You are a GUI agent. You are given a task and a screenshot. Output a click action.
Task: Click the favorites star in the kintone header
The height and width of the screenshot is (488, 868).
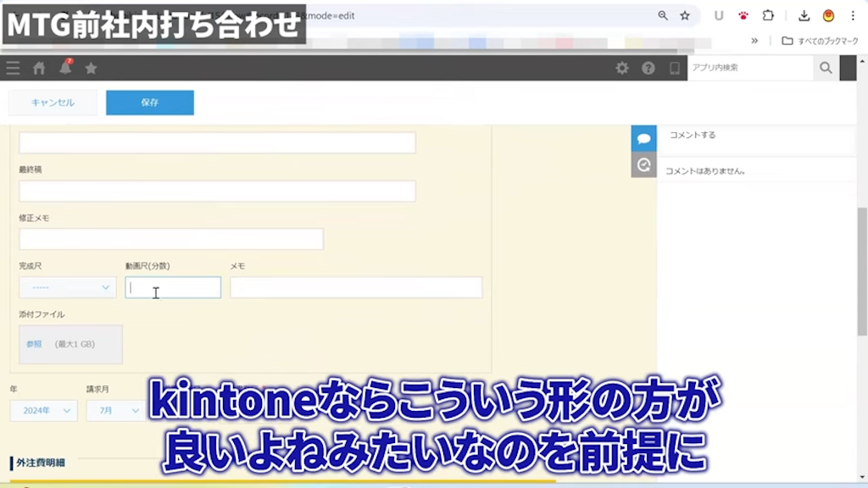[91, 68]
